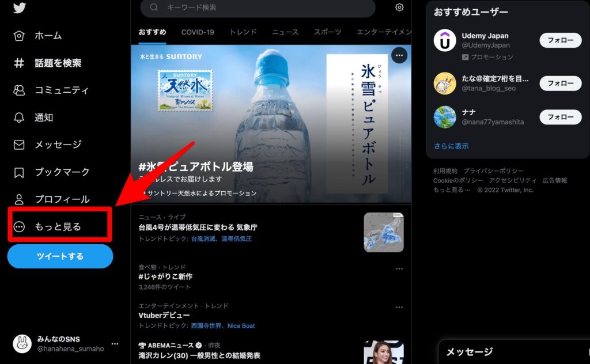
Task: Click the search magnifier icon
Action: pos(154,7)
